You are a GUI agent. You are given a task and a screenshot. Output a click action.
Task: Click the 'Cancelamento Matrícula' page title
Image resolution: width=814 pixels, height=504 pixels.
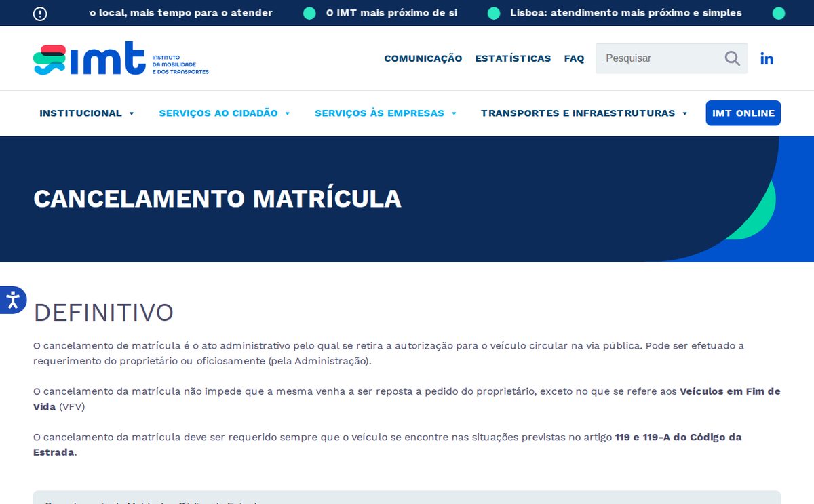[x=217, y=199]
